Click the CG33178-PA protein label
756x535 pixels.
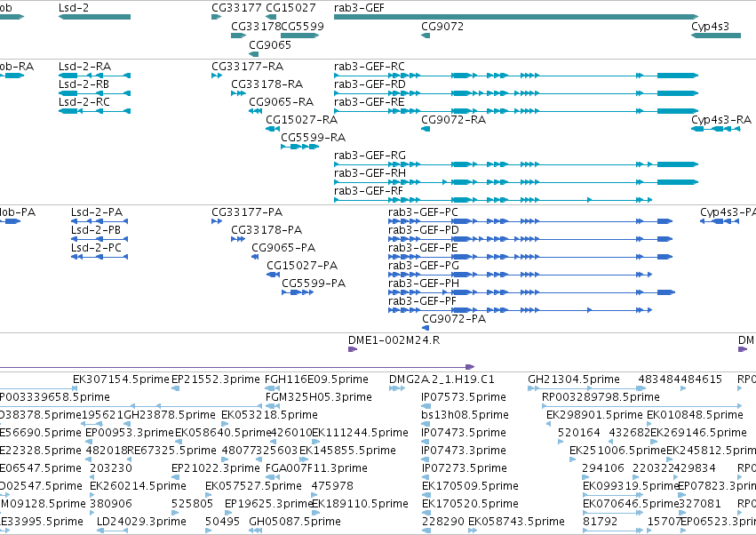coord(267,229)
